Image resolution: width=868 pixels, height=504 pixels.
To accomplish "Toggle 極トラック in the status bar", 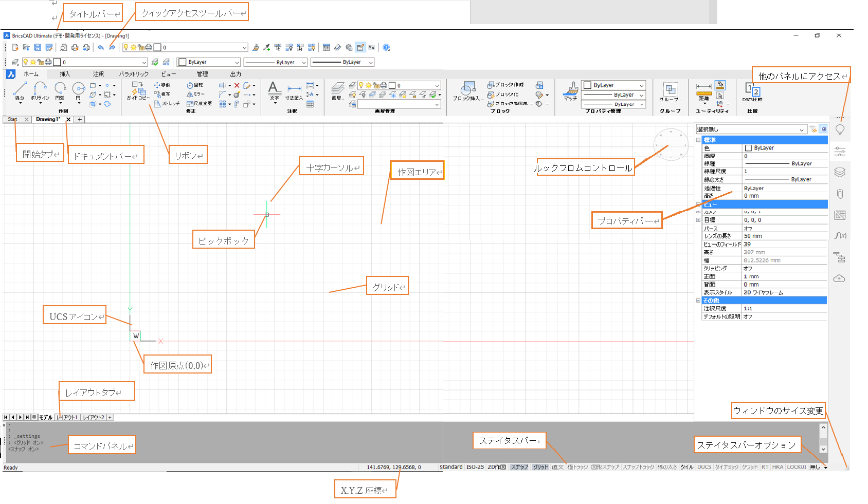I will [x=577, y=467].
